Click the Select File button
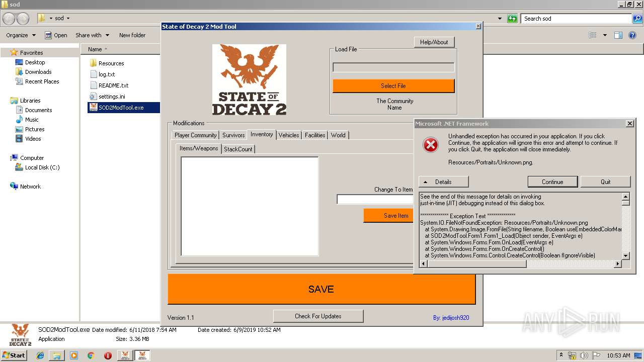Screen dimensions: 644x362 (x=393, y=86)
